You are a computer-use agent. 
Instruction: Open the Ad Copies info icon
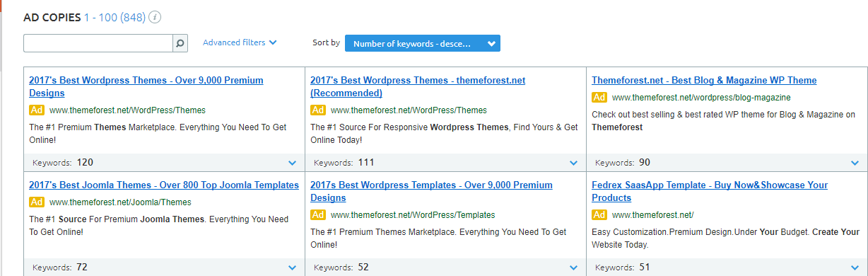pos(155,17)
